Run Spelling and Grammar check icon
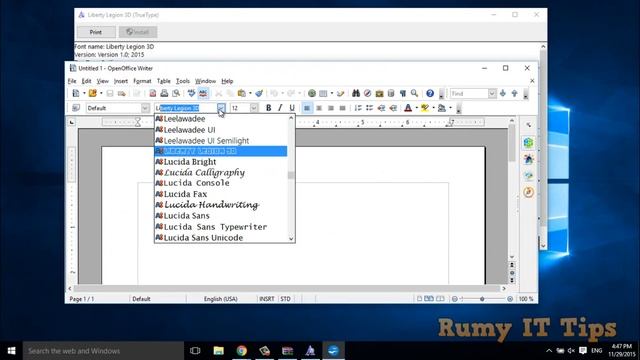The width and height of the screenshot is (640, 360). [191, 93]
